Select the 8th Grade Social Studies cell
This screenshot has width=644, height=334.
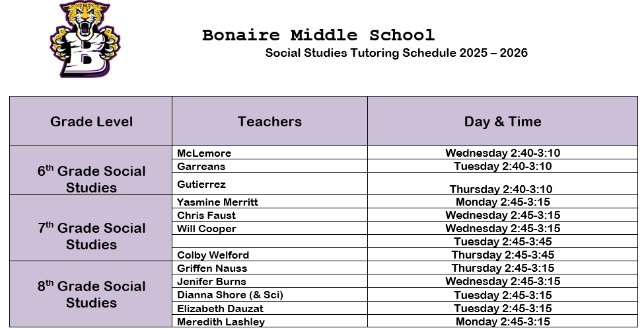91,294
